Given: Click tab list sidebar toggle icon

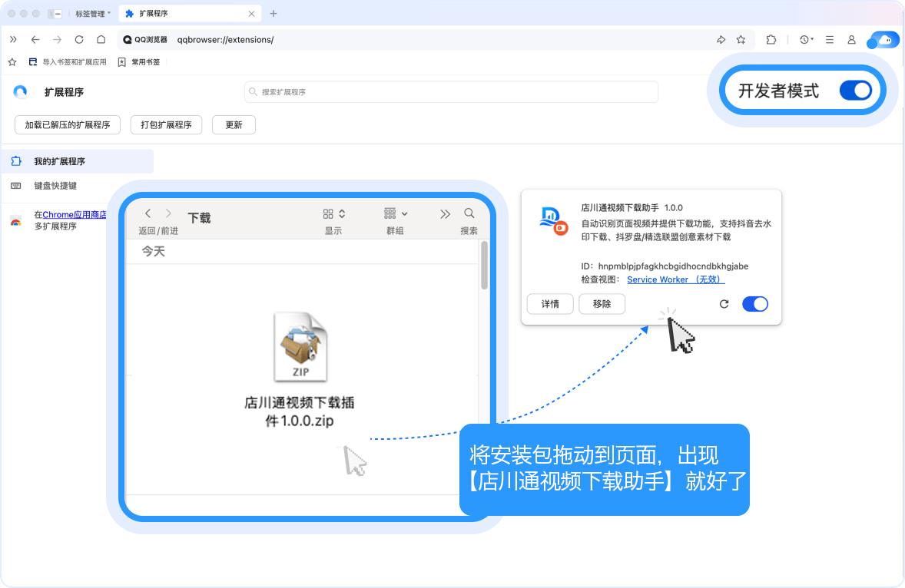Looking at the screenshot, I should (55, 14).
